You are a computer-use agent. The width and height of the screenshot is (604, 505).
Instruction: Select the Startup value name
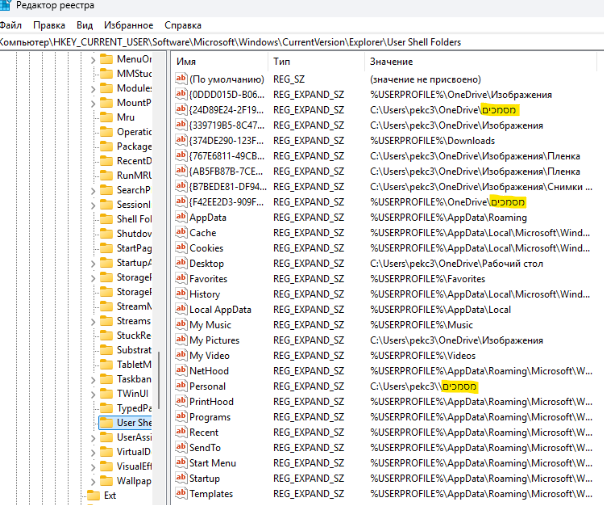(x=205, y=478)
